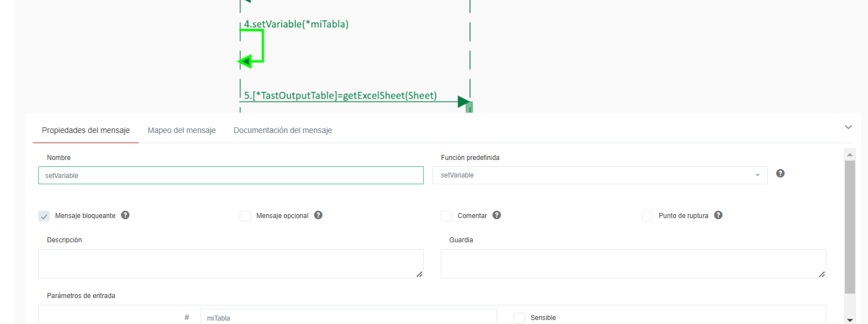Screen dimensions: 868x324
Task: Open the Función predefinida dropdown
Action: point(599,175)
